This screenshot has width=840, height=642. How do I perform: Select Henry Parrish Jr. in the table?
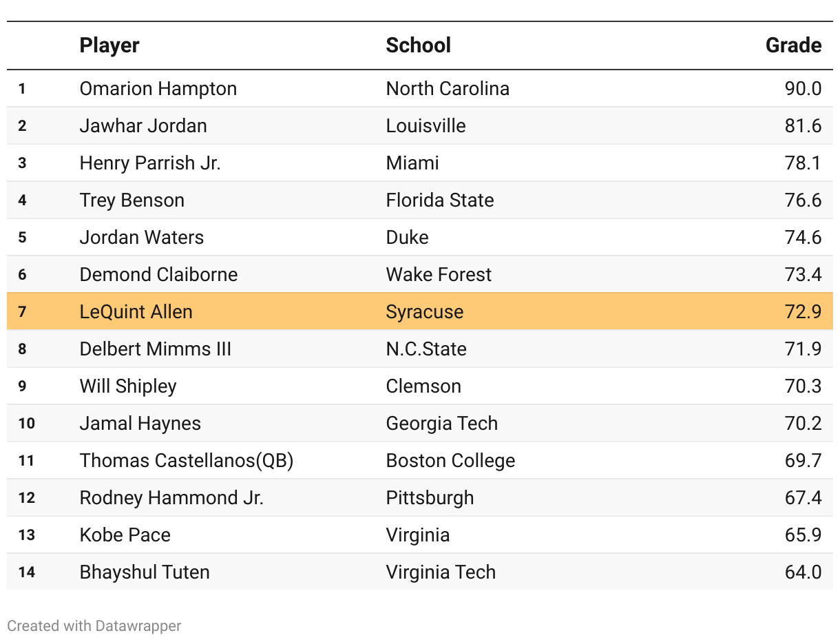coord(150,163)
